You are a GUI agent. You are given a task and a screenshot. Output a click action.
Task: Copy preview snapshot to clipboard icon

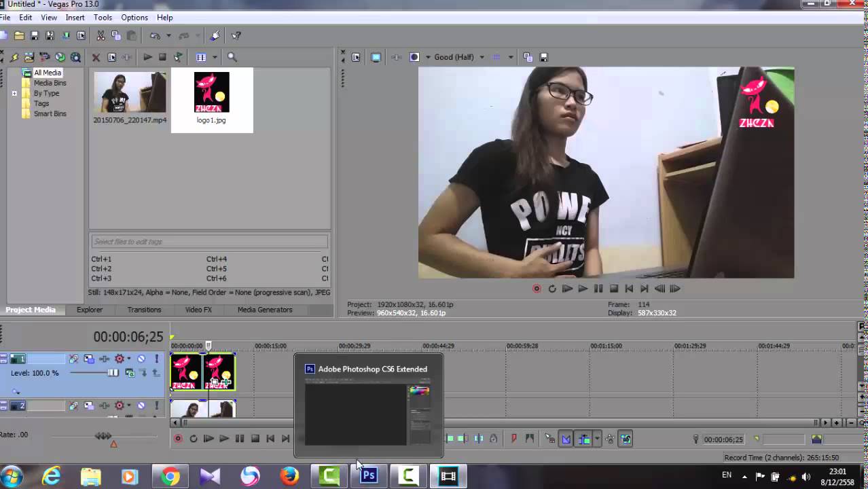[527, 58]
